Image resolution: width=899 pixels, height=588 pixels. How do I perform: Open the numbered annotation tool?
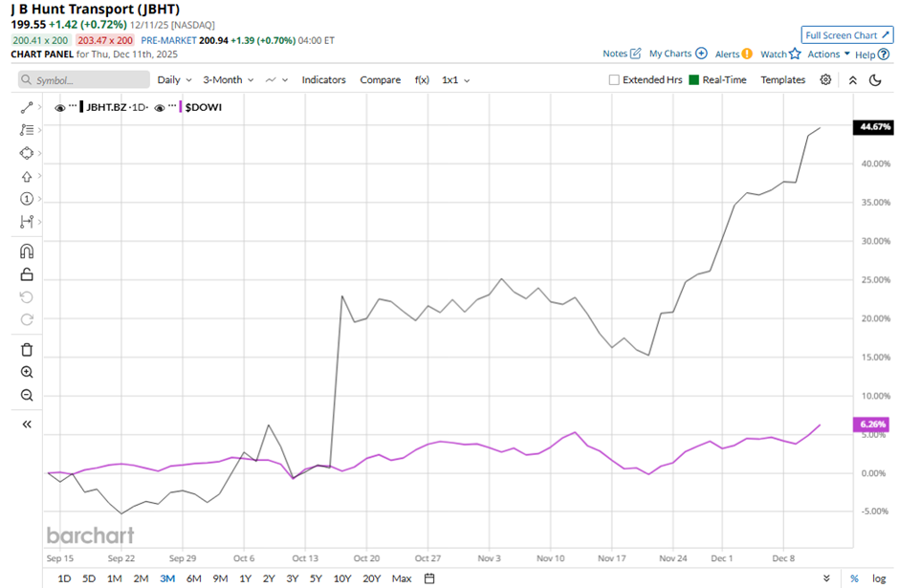27,199
